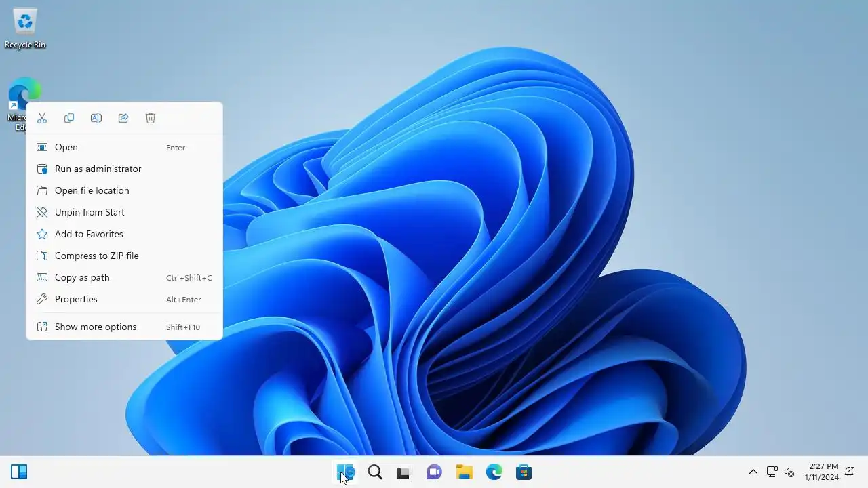Open File Explorer from the taskbar
The image size is (868, 488).
[x=464, y=472]
